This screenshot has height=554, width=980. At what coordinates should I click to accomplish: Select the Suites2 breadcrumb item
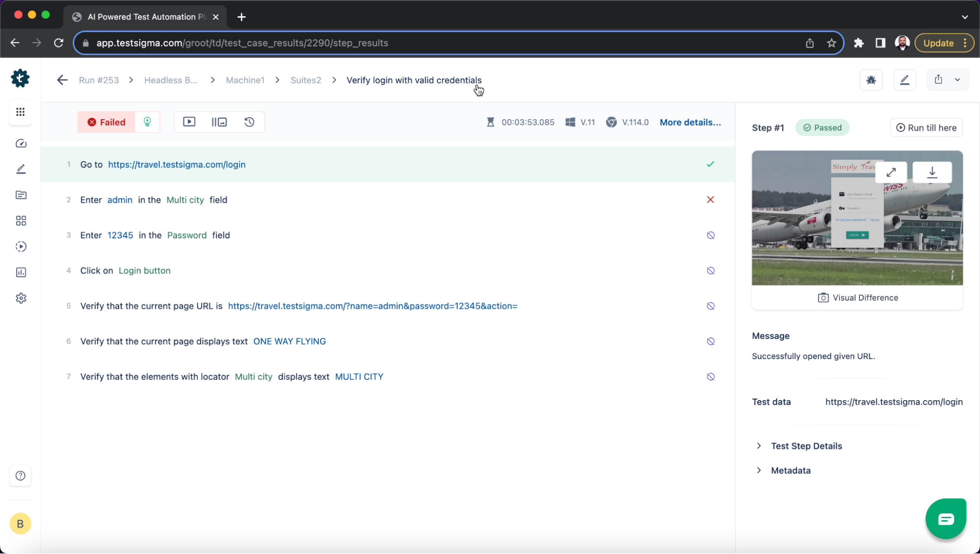305,80
